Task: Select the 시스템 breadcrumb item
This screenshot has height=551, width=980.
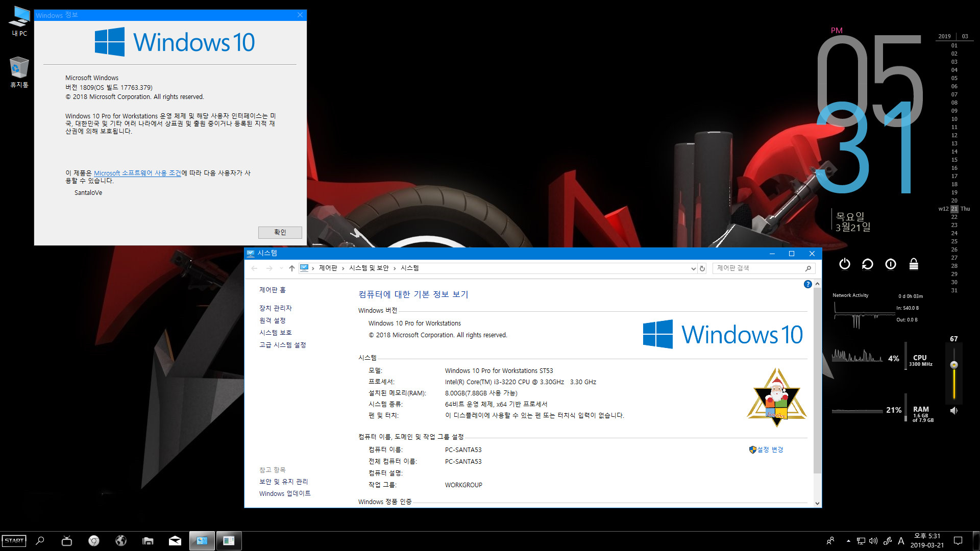Action: (409, 268)
